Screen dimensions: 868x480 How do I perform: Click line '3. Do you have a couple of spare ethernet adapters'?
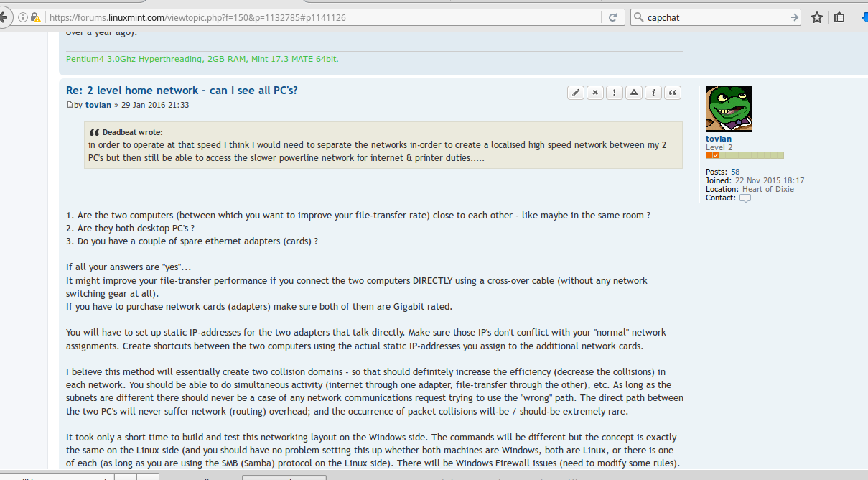coord(192,241)
